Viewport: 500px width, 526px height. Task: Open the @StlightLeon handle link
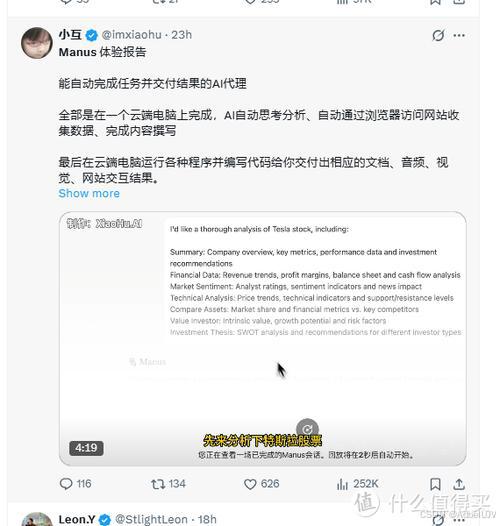click(x=151, y=519)
